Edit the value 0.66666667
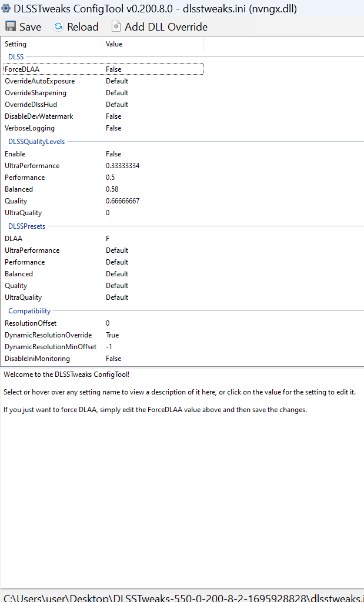Viewport: 364px width, 602px height. point(122,201)
